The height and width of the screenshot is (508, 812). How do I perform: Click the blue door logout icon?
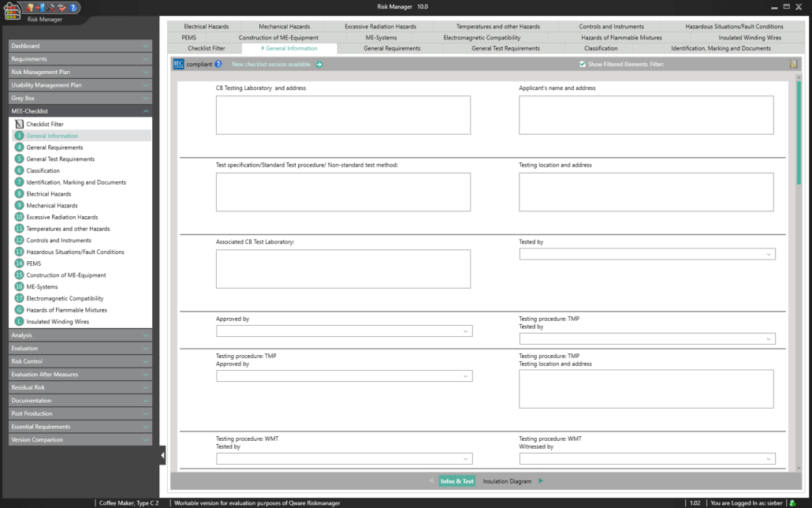point(40,8)
